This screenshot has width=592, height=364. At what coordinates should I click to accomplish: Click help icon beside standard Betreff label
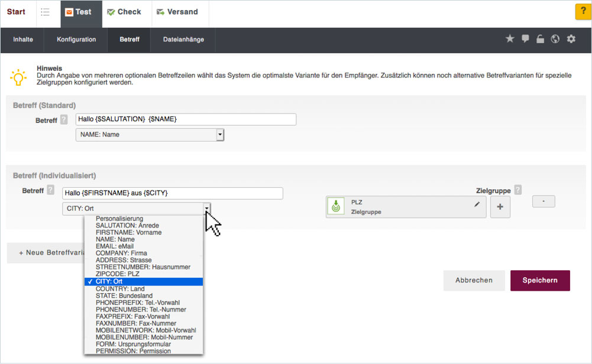[64, 120]
